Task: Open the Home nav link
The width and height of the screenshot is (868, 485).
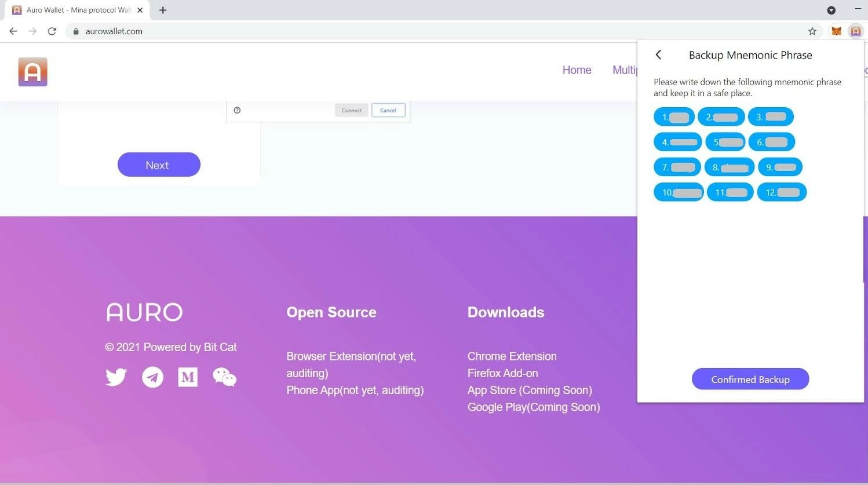Action: tap(577, 70)
